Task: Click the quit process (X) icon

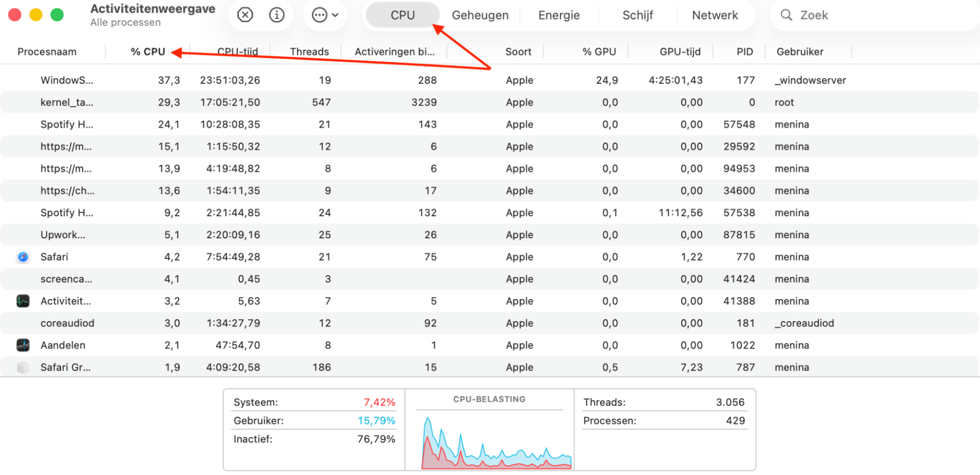Action: 244,15
